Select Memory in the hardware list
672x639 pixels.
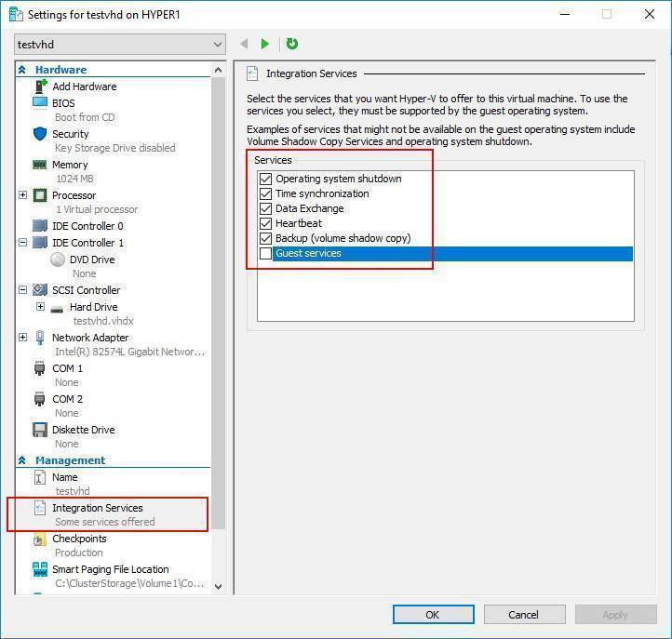coord(70,165)
